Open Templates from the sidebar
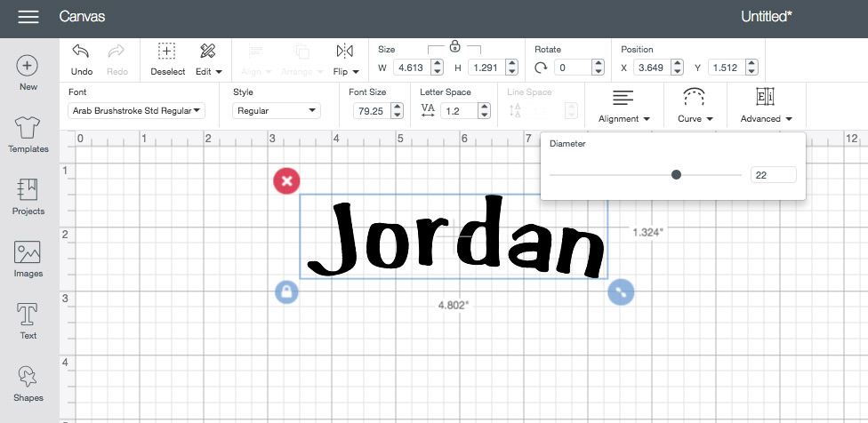Viewport: 868px width, 423px height. coord(28,135)
